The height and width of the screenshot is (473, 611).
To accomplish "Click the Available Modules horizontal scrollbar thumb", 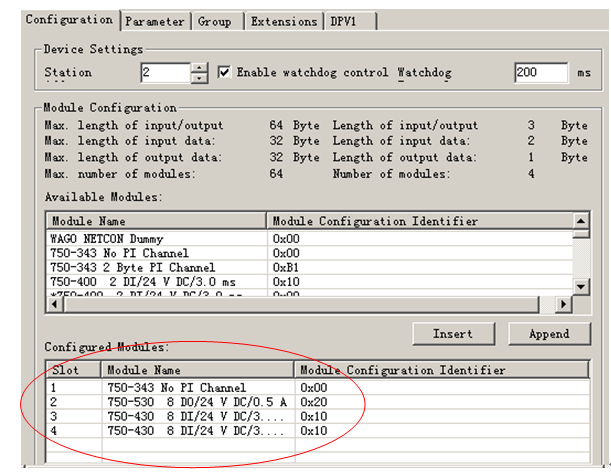I will point(301,304).
